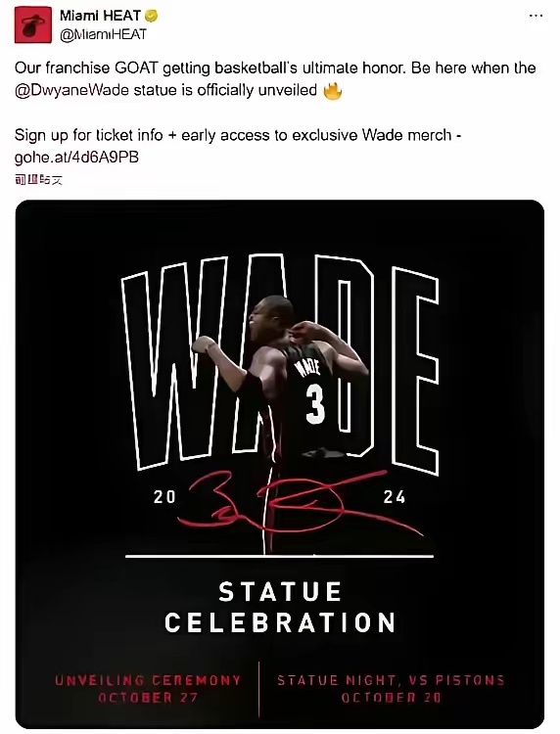Click the 24 year marker on poster
The image size is (560, 734).
pos(395,496)
